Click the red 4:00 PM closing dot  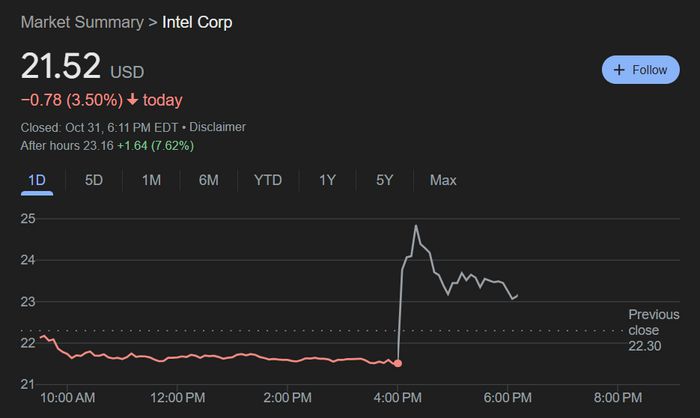pyautogui.click(x=398, y=362)
